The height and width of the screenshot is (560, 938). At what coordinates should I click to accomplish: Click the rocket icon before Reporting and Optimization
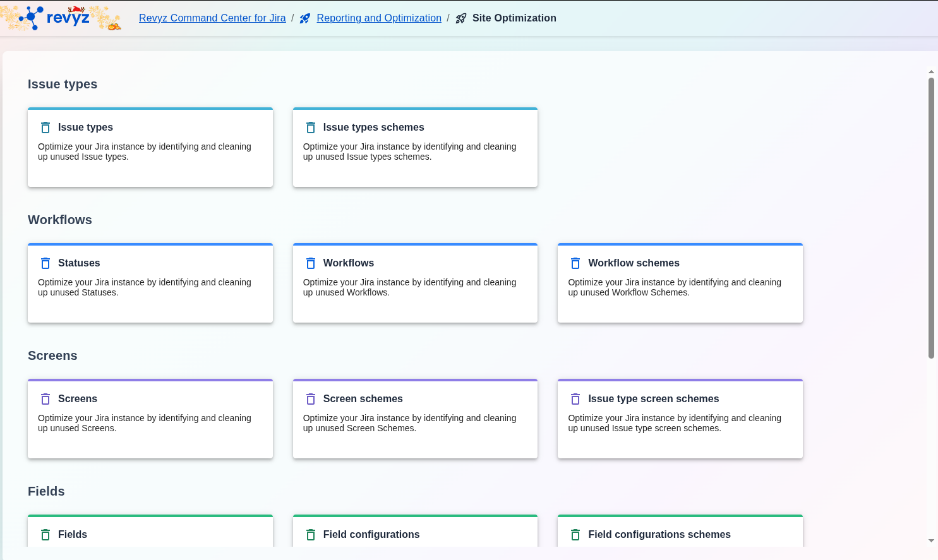305,18
